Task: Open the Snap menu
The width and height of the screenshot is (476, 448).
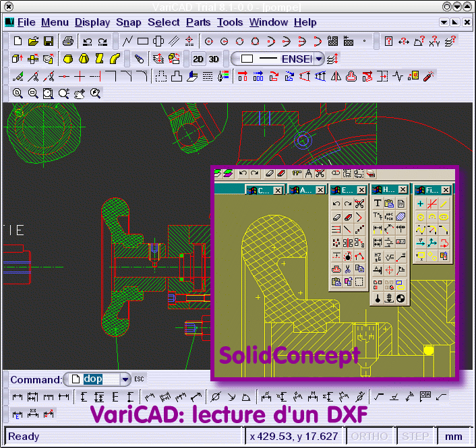Action: [128, 22]
